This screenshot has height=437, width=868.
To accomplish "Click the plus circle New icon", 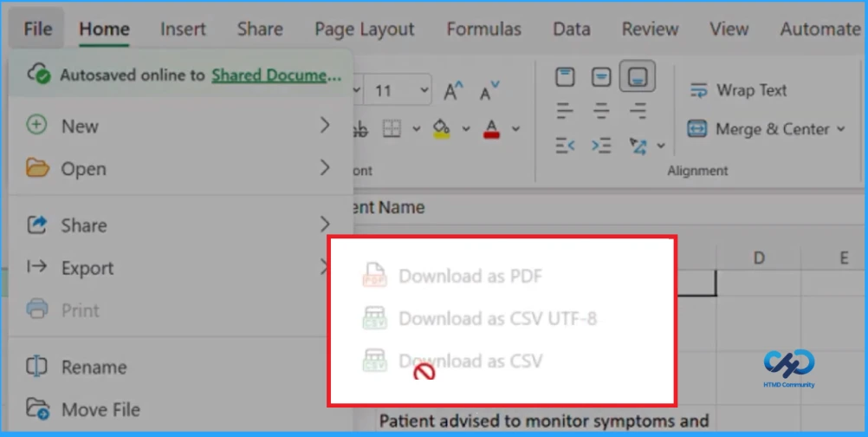I will click(x=36, y=125).
